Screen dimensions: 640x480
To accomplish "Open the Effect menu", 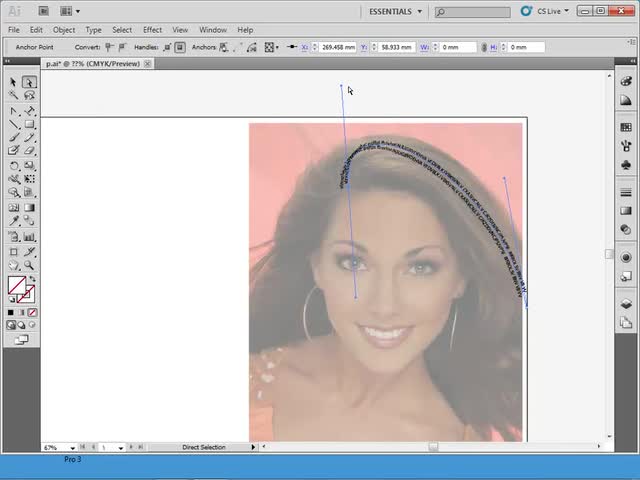I will pos(152,30).
